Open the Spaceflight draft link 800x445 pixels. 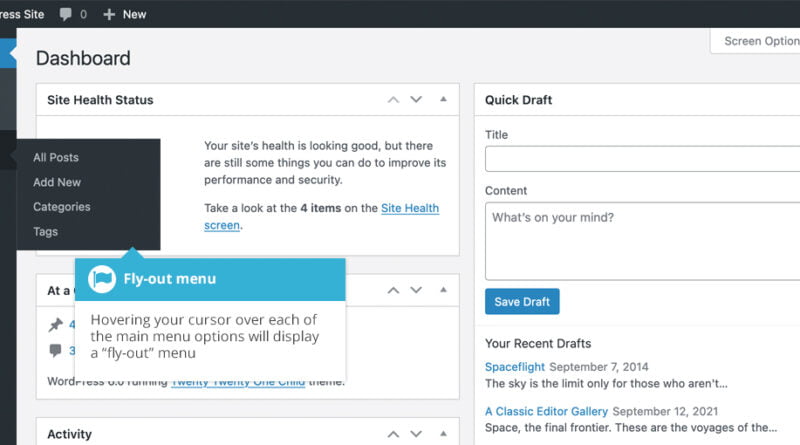514,367
